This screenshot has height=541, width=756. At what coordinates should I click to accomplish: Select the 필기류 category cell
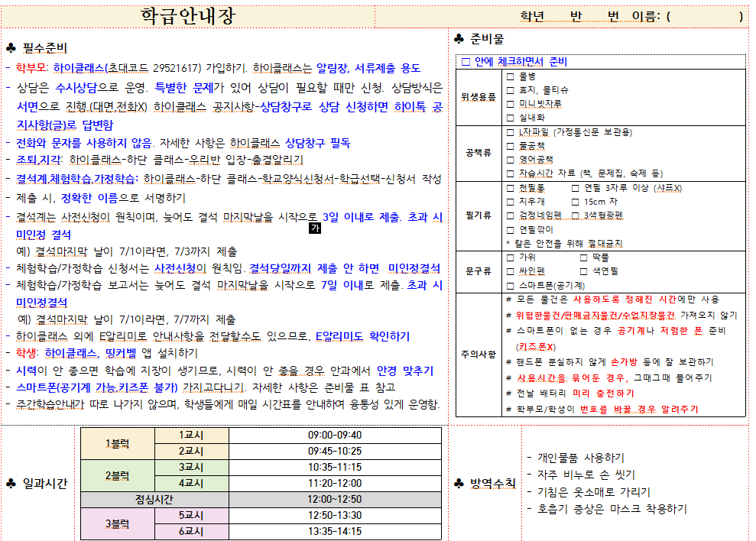479,215
